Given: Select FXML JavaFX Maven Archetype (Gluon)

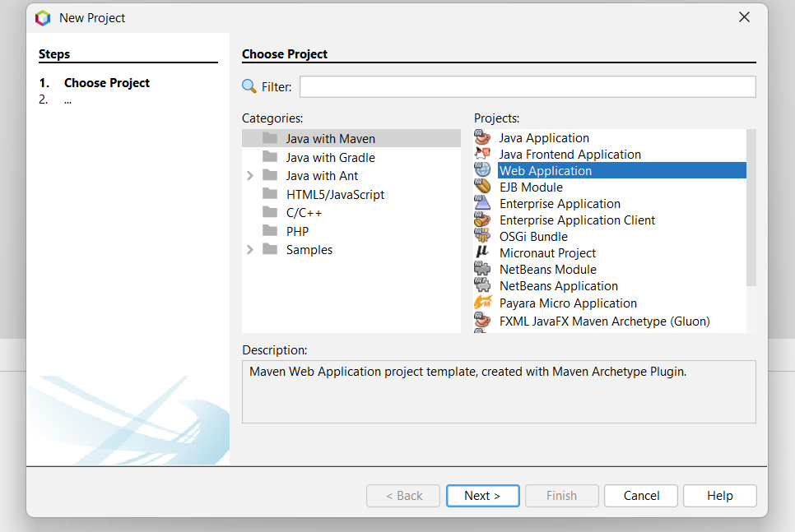Looking at the screenshot, I should pos(604,322).
